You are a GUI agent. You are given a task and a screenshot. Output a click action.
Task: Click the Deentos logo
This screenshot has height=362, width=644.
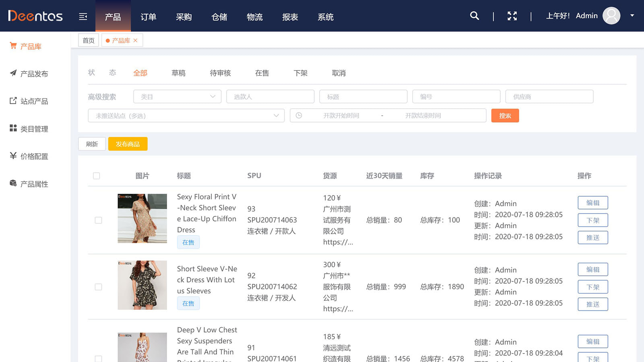click(x=35, y=16)
